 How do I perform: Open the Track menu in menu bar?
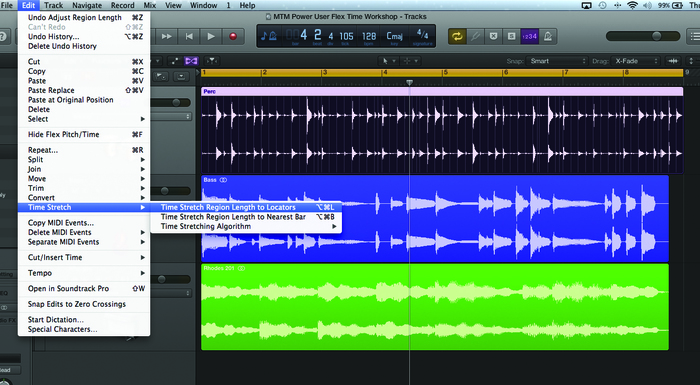click(x=54, y=5)
